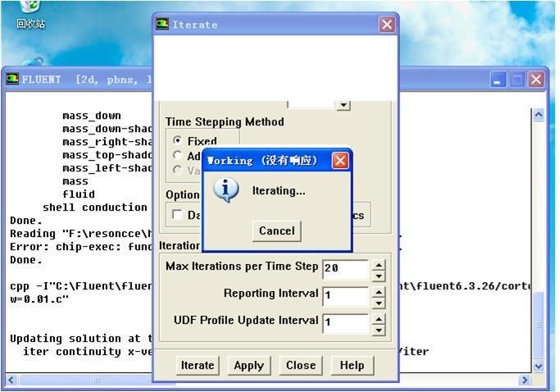560x392 pixels.
Task: Click the console vertical scrollbar thumb
Action: coord(539,324)
